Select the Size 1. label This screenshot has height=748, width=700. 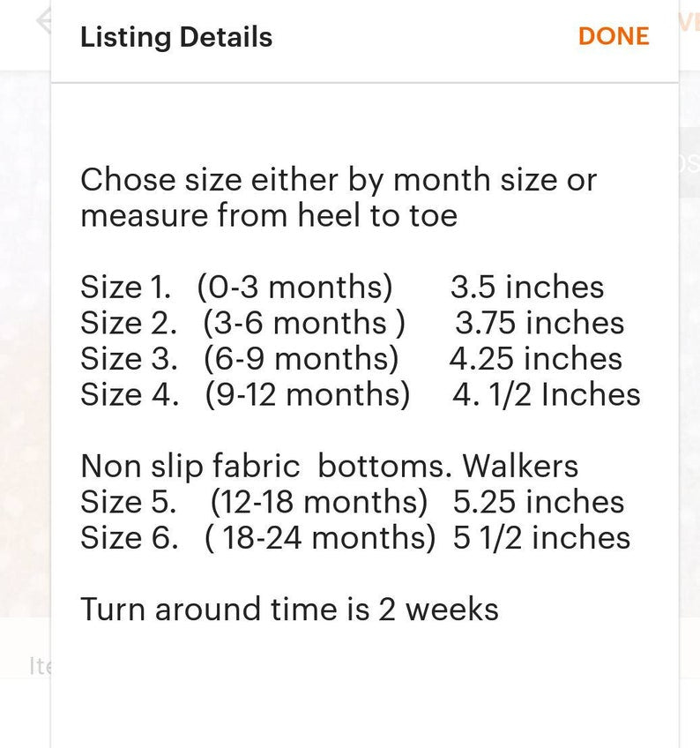125,287
